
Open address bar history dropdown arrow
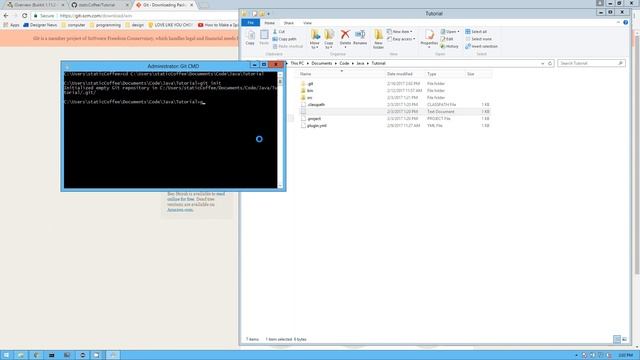(542, 63)
